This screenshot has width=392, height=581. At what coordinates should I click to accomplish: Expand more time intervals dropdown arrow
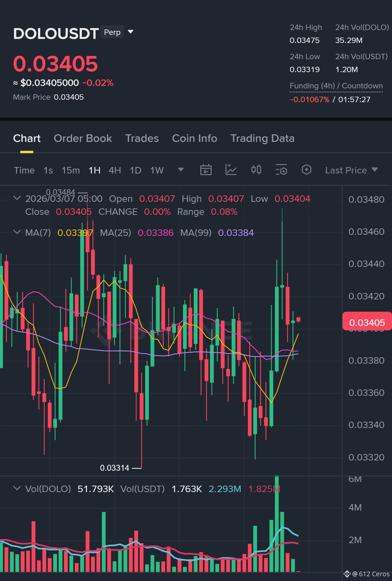(181, 170)
